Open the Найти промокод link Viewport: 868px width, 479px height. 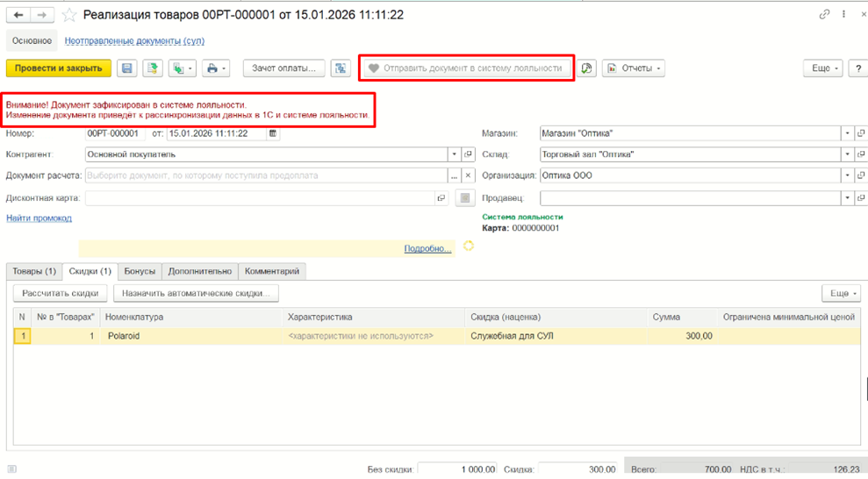click(39, 218)
